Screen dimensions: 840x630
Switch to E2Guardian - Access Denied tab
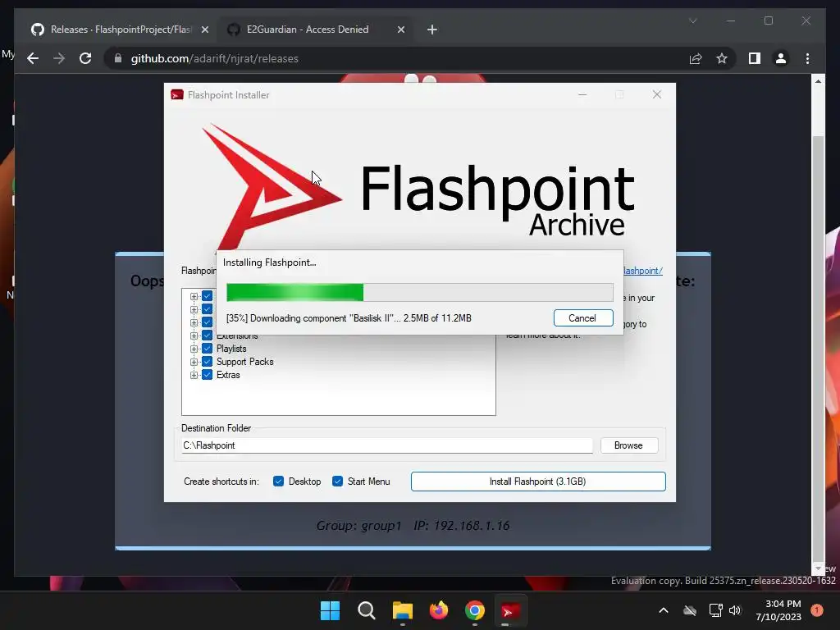tap(316, 30)
